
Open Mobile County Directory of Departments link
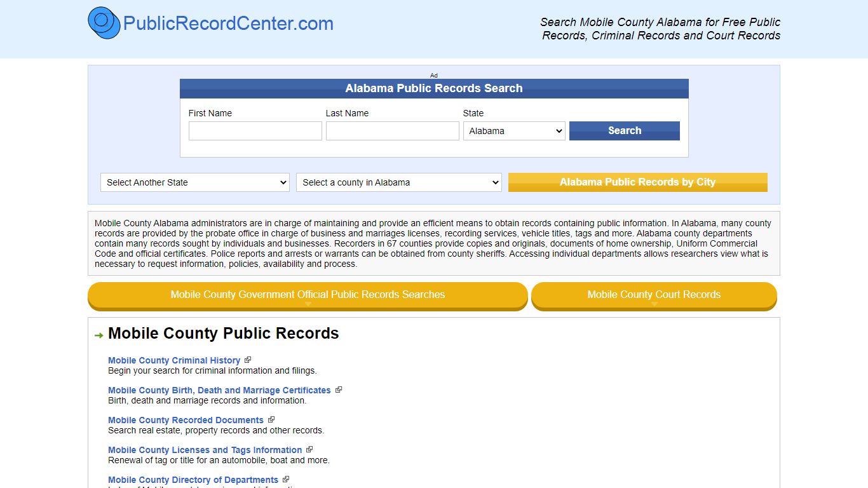(193, 480)
